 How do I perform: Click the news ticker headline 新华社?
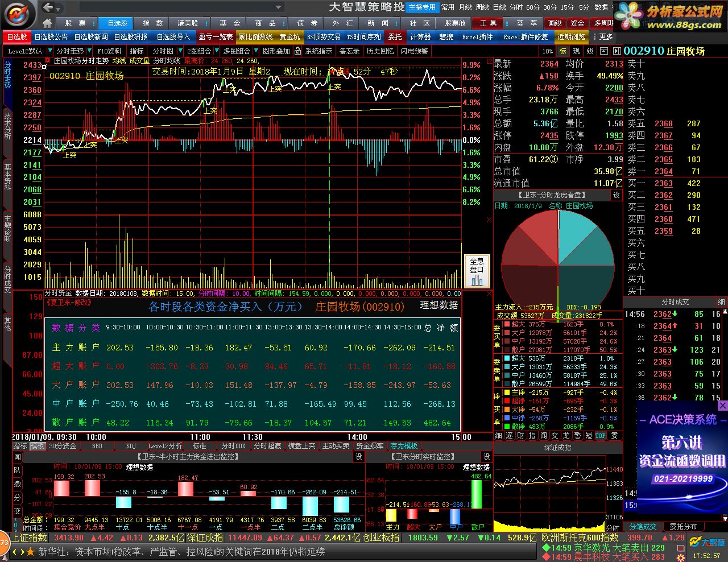pyautogui.click(x=182, y=552)
